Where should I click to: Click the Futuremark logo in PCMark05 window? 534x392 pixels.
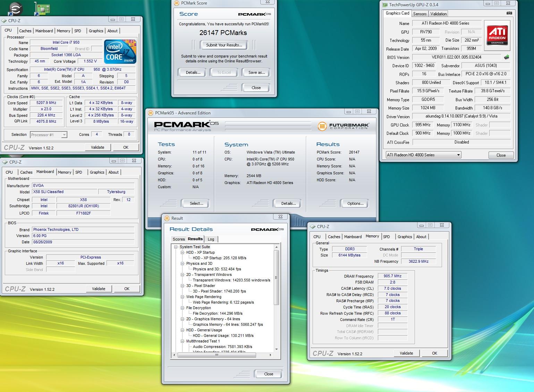343,126
